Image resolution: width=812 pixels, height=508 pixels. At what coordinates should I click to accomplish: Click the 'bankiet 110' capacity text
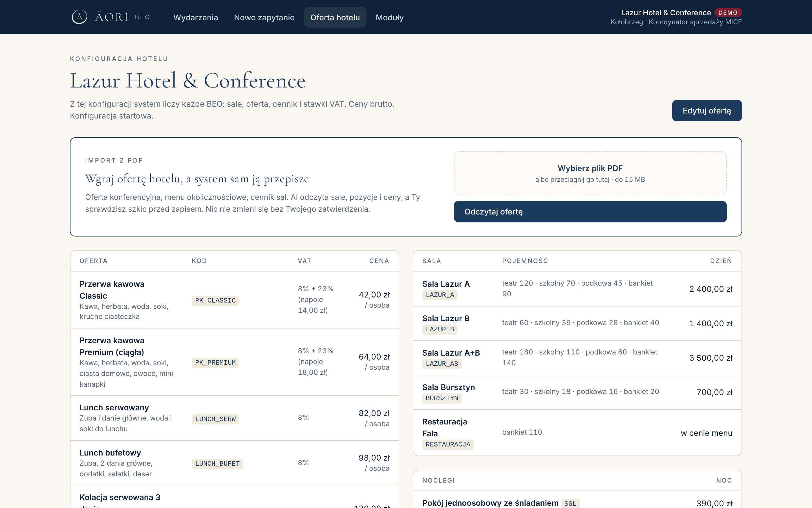coord(522,432)
